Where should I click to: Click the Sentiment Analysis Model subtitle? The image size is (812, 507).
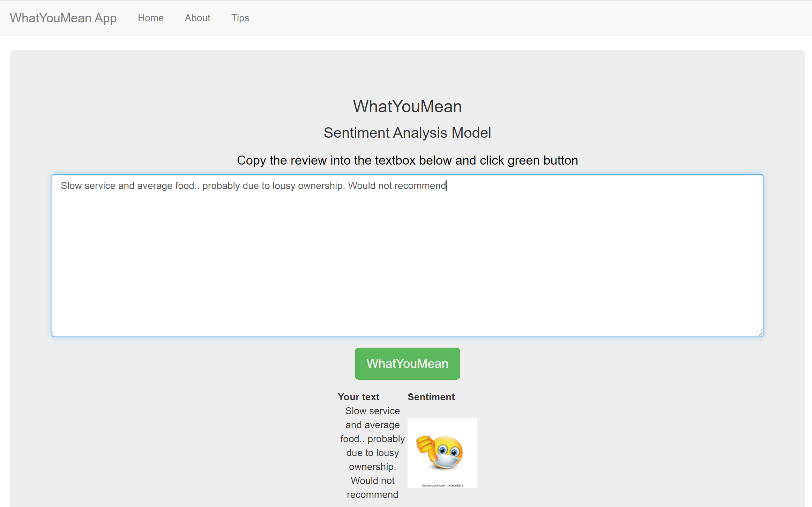[407, 133]
